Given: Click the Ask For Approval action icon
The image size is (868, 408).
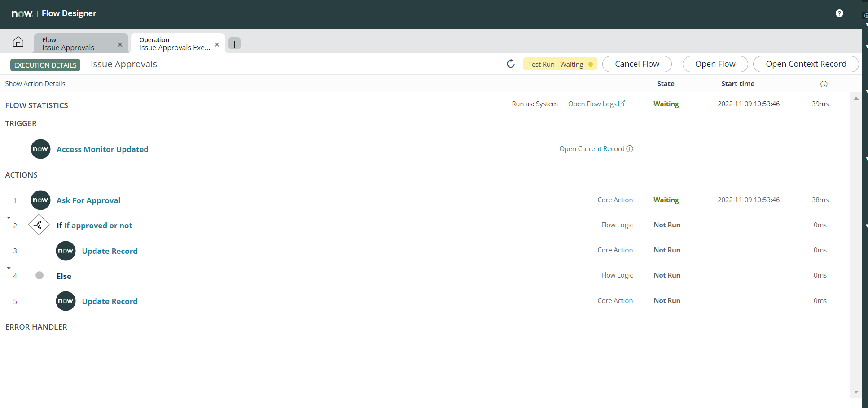Looking at the screenshot, I should pyautogui.click(x=40, y=200).
